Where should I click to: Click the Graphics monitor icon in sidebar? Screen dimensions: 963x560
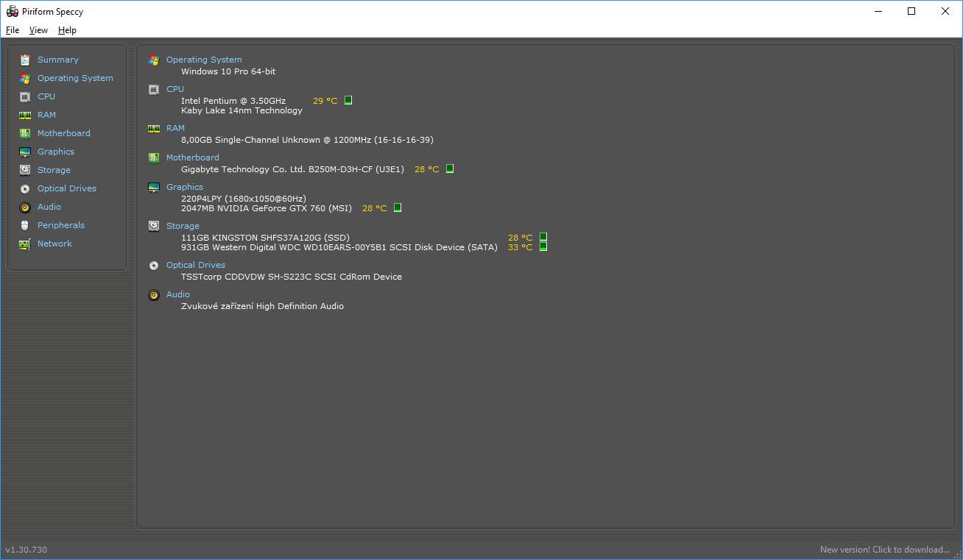click(25, 152)
